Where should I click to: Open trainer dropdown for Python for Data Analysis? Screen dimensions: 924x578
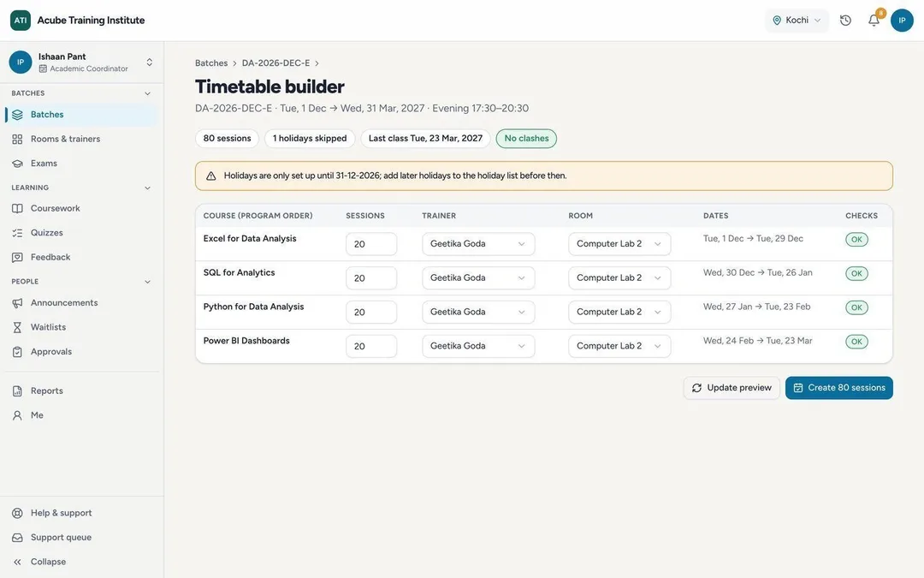point(478,312)
